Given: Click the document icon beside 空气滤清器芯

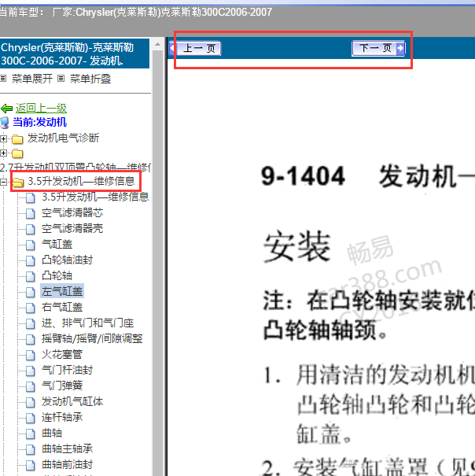Looking at the screenshot, I should pyautogui.click(x=31, y=214).
